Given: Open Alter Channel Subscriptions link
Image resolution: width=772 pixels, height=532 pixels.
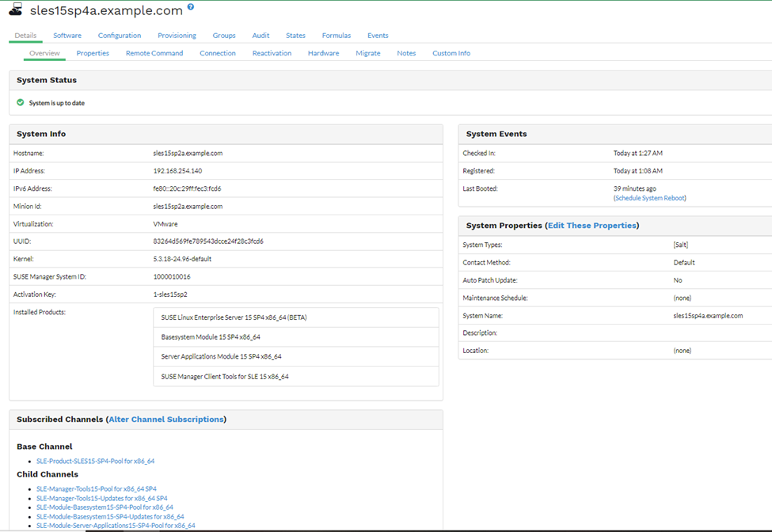Looking at the screenshot, I should tap(166, 420).
